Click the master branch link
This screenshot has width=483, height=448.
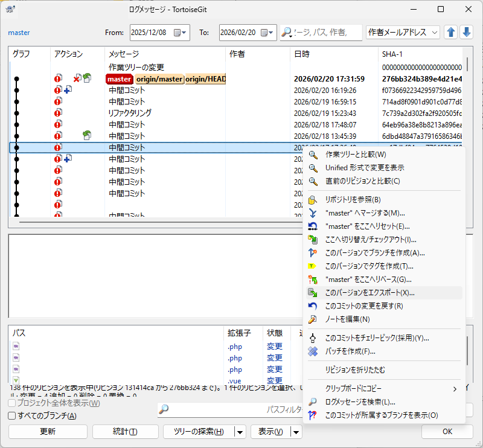pos(19,33)
